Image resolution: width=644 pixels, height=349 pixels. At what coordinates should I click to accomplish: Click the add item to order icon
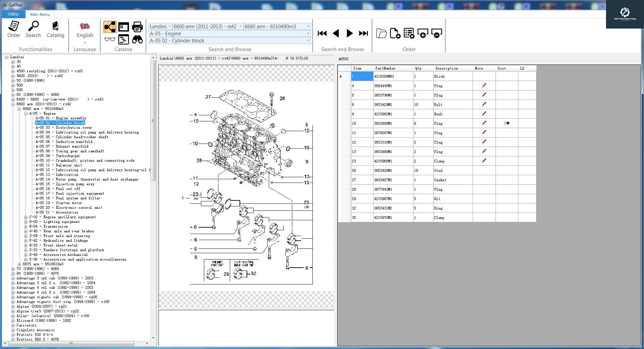(423, 33)
